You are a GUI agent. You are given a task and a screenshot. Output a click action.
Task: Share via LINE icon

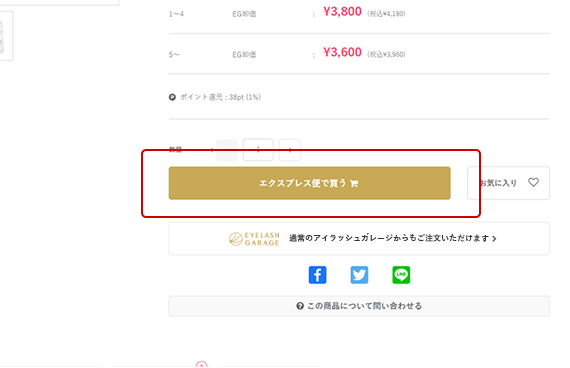(x=401, y=275)
